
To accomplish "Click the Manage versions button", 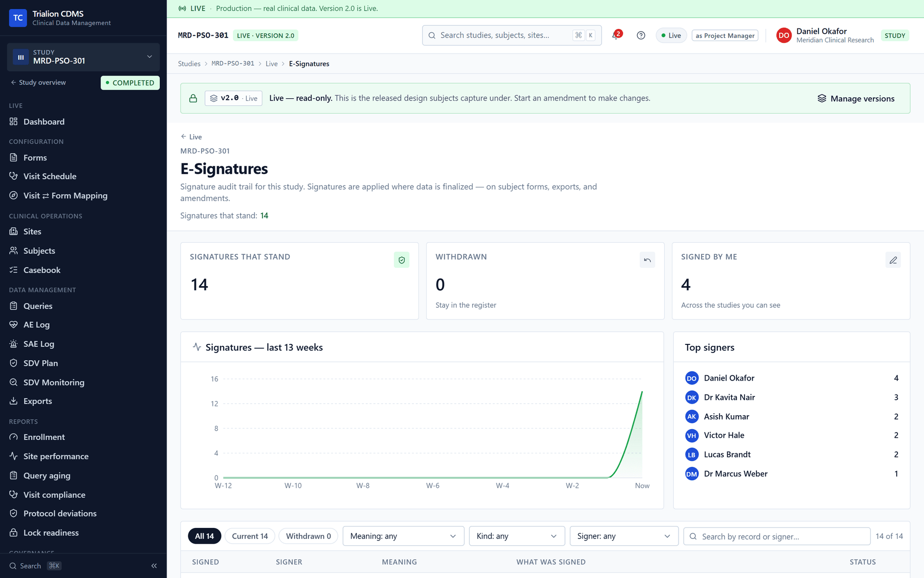I will pos(856,98).
